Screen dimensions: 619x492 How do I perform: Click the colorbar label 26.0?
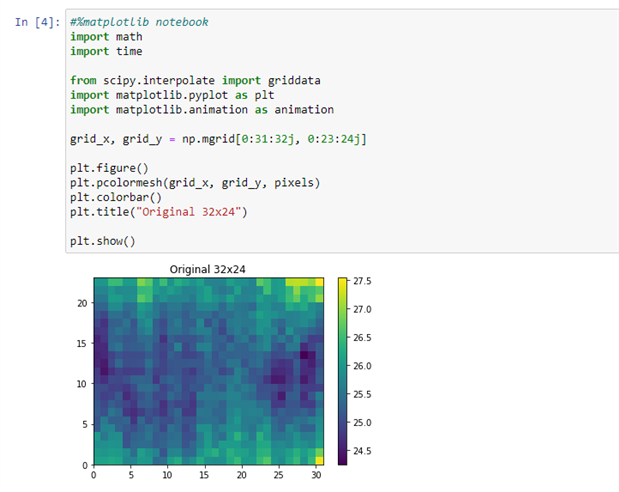[362, 366]
